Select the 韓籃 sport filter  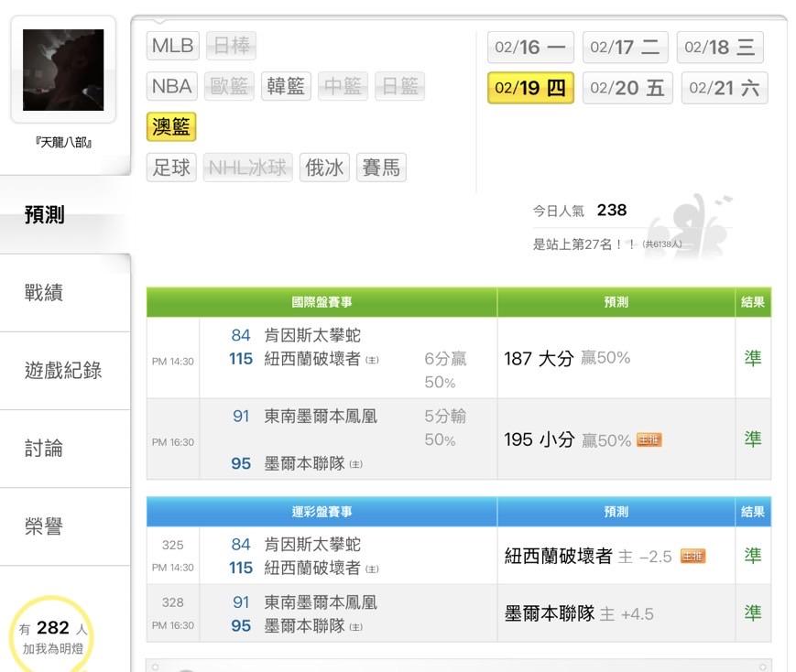(286, 86)
